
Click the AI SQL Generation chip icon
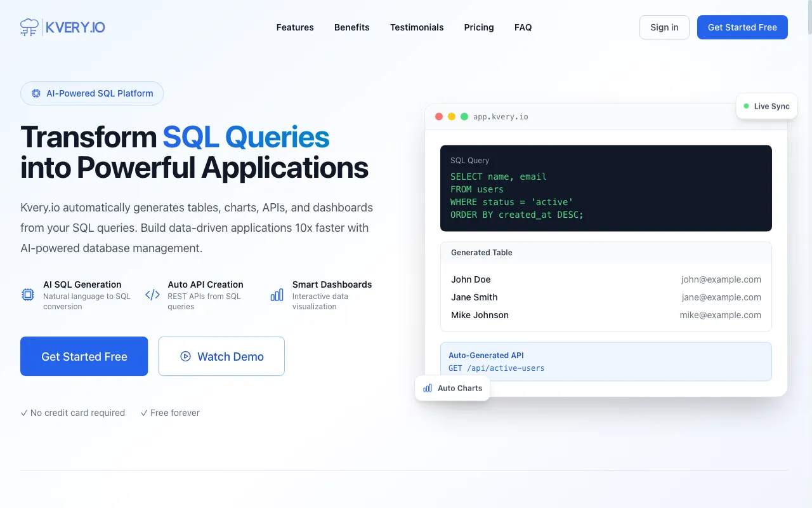[28, 295]
